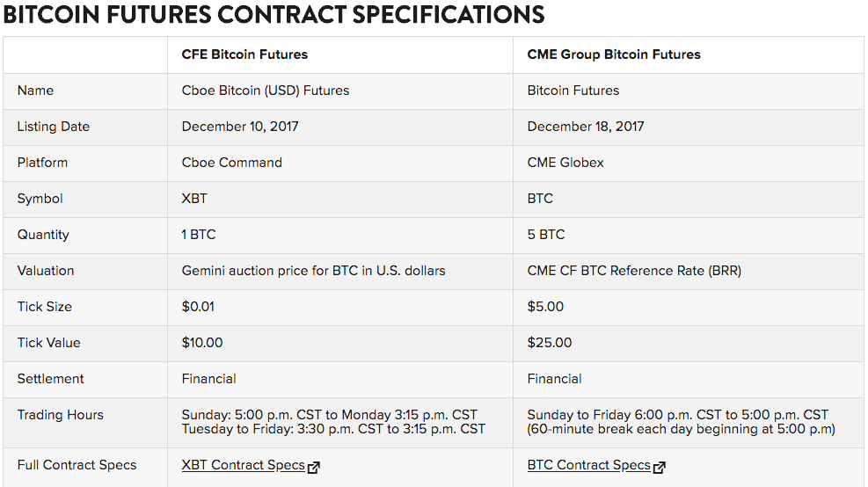Click the $0.01 tick size value
Viewport: 868px width, 487px height.
click(198, 307)
